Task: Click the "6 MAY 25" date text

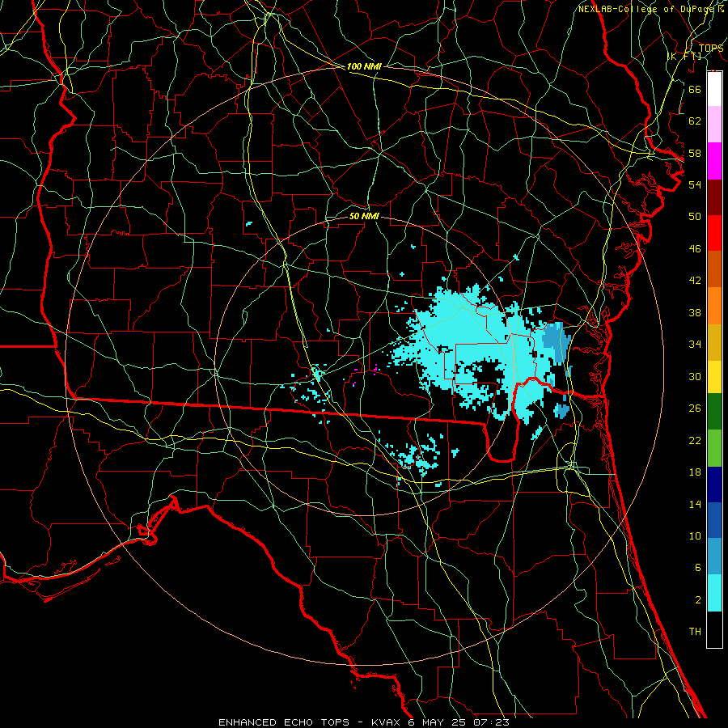Action: [438, 722]
